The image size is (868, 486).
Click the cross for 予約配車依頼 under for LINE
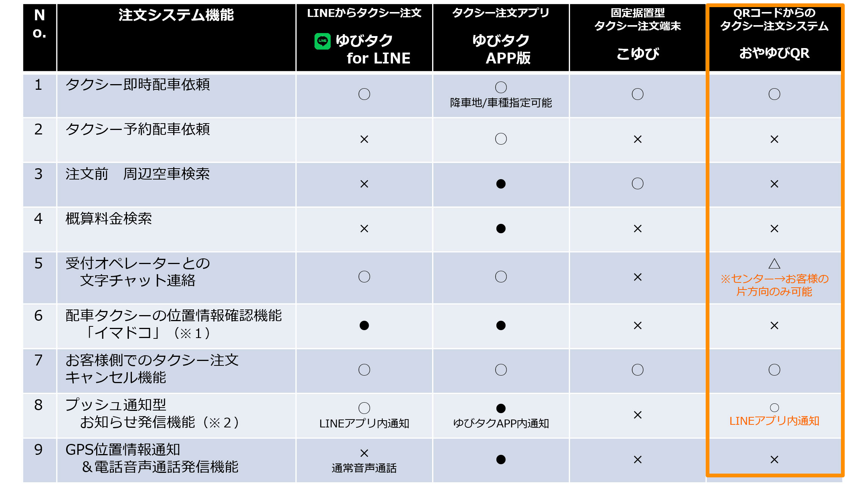click(x=364, y=139)
